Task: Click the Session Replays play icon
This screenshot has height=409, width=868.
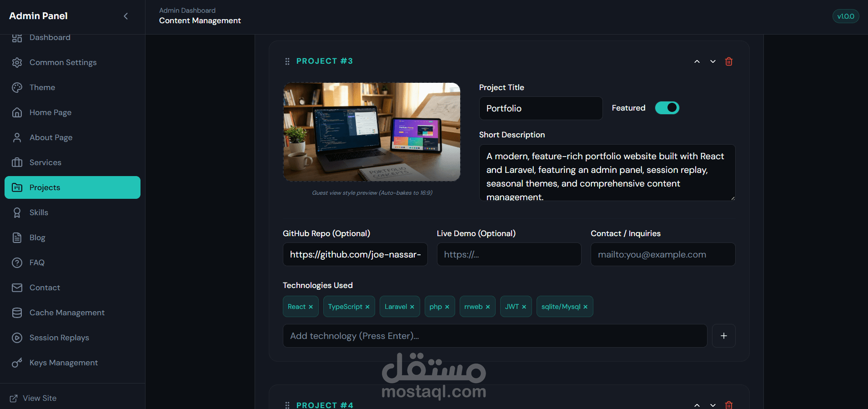Action: (17, 338)
